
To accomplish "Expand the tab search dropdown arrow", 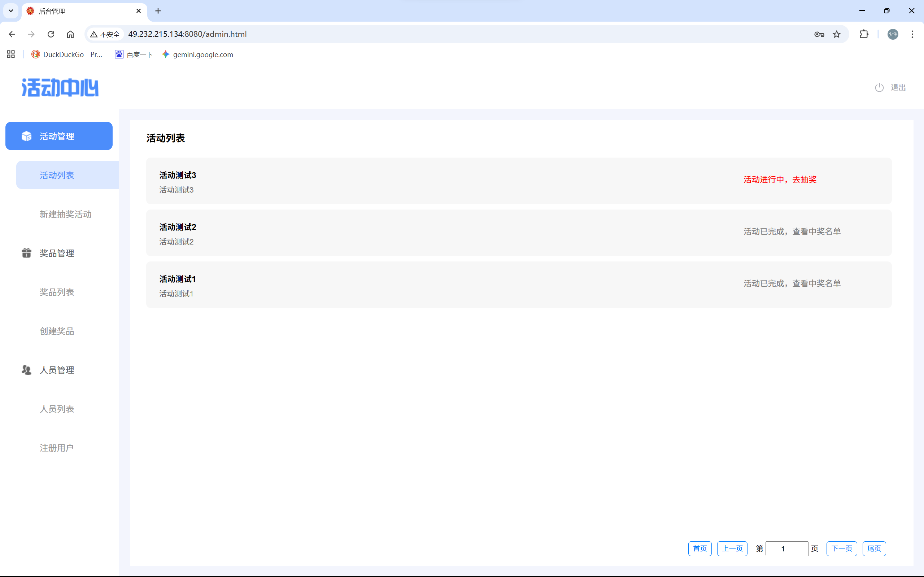I will tap(11, 11).
